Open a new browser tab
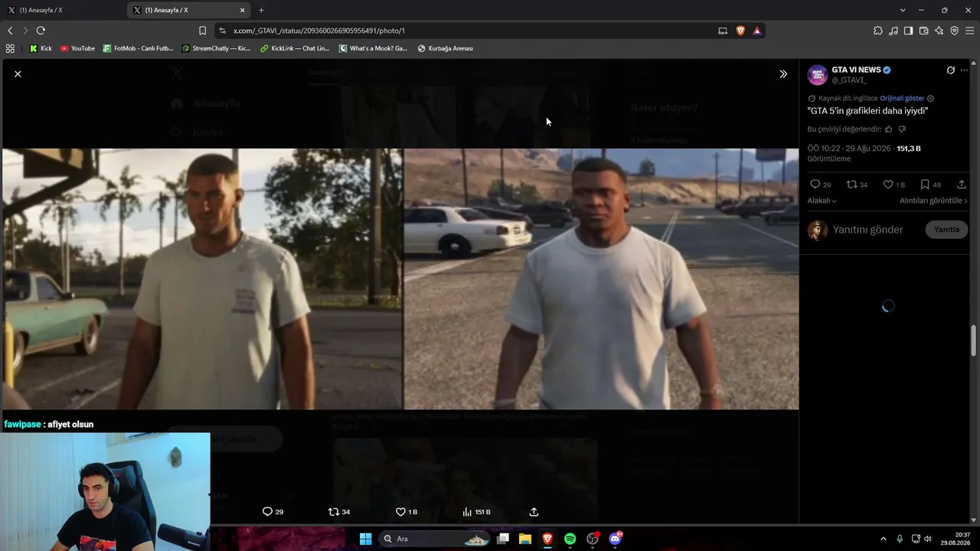Viewport: 980px width, 551px height. [x=261, y=10]
